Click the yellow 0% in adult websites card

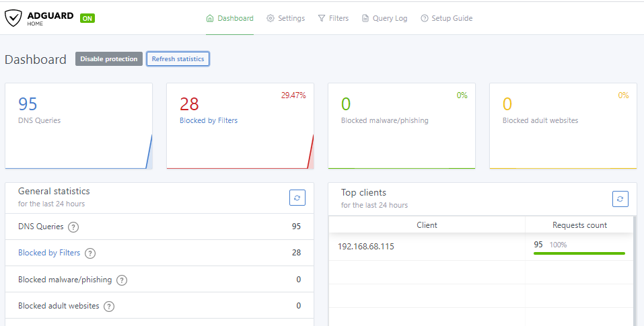pos(623,95)
